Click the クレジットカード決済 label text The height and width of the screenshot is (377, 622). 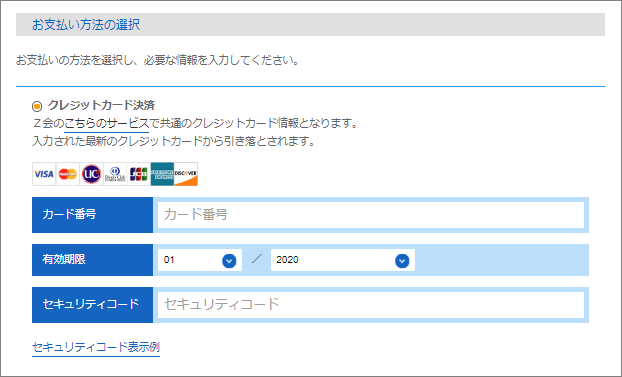point(102,105)
